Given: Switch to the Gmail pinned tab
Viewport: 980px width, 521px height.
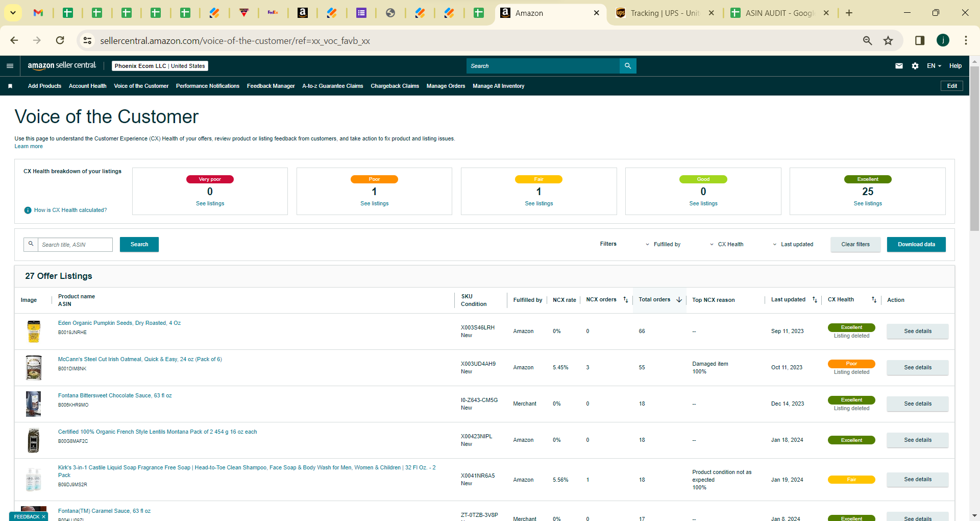Looking at the screenshot, I should coord(38,13).
